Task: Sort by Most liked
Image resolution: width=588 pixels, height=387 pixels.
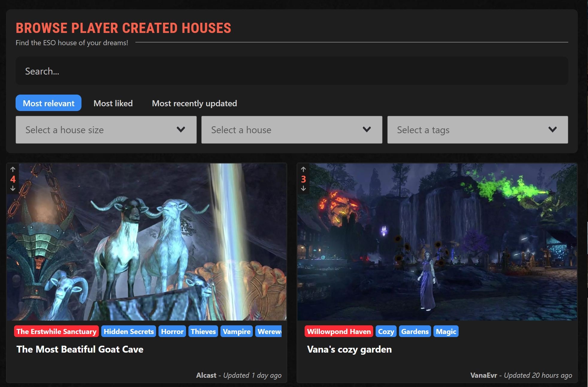Action: [113, 103]
